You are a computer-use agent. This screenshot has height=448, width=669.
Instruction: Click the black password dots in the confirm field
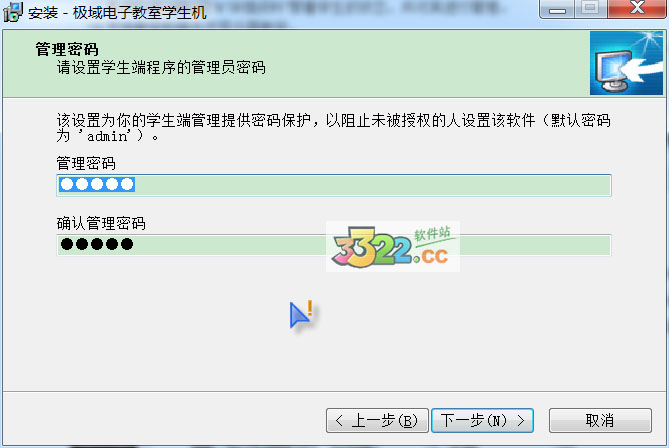pyautogui.click(x=97, y=244)
